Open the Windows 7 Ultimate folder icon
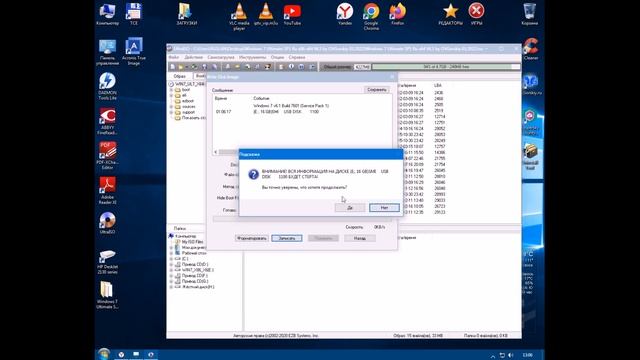This screenshot has height=360, width=640. (x=107, y=295)
